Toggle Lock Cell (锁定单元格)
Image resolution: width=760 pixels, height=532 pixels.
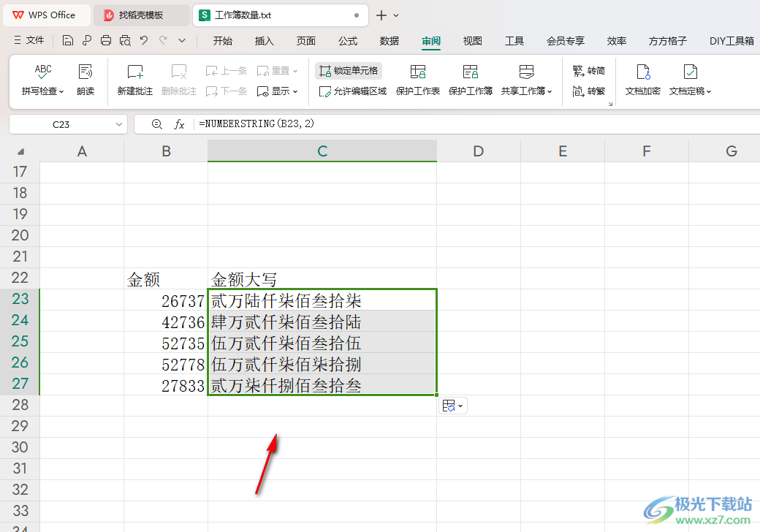(349, 71)
